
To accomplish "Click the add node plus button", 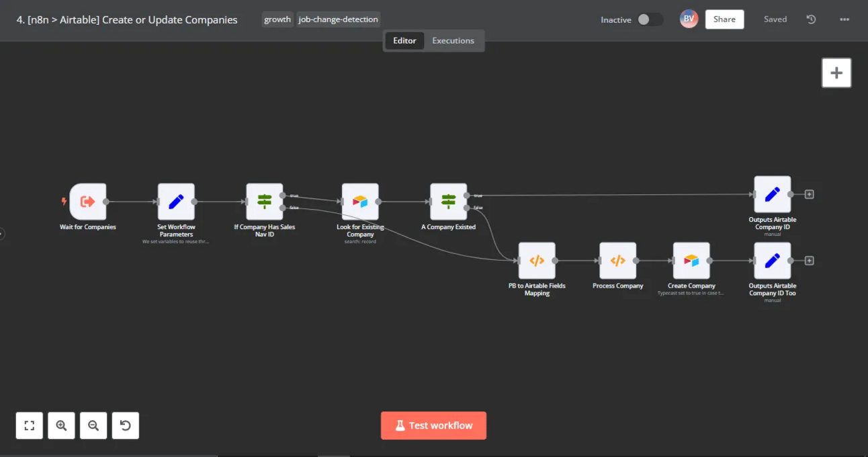I will [836, 73].
